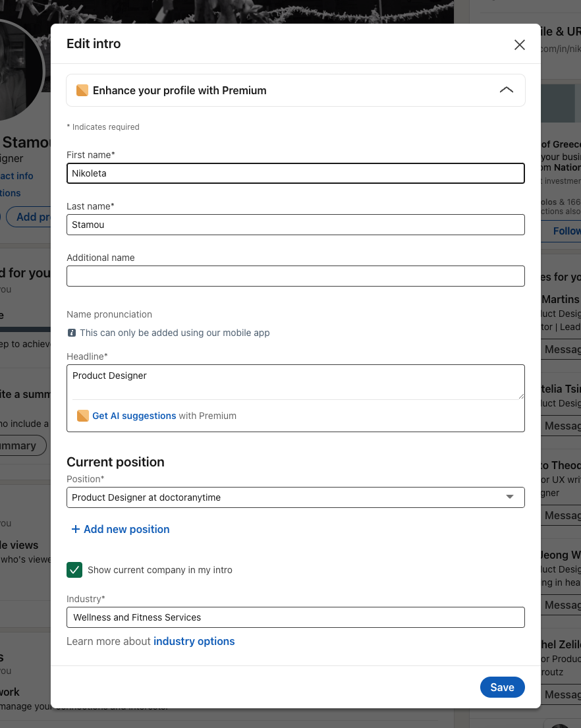Click the Additional name field
This screenshot has height=728, width=581.
(x=295, y=276)
